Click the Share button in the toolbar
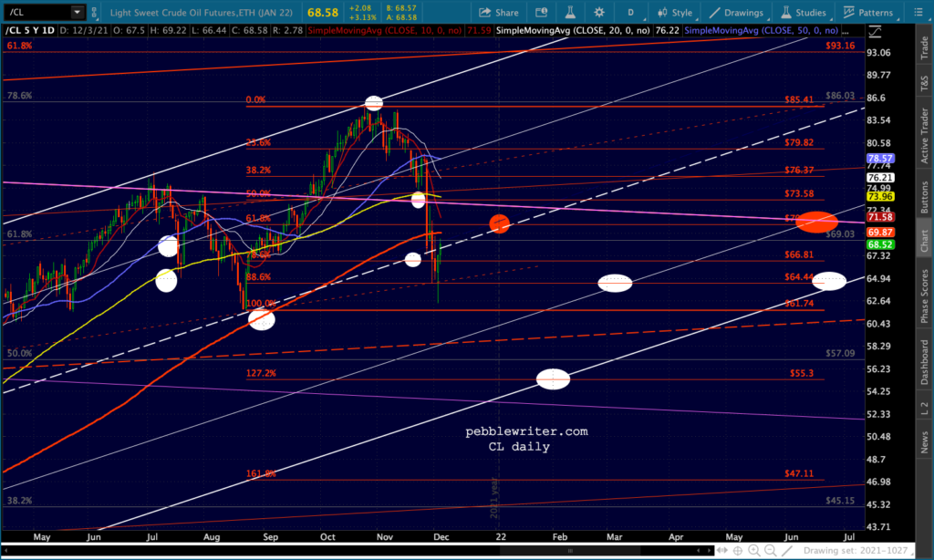Screen dimensions: 934x560 [x=499, y=12]
